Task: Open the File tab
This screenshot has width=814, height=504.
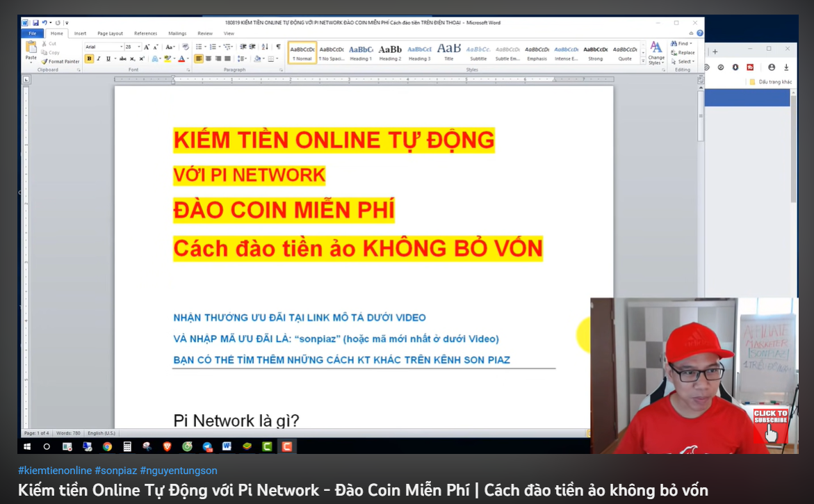Action: [32, 33]
